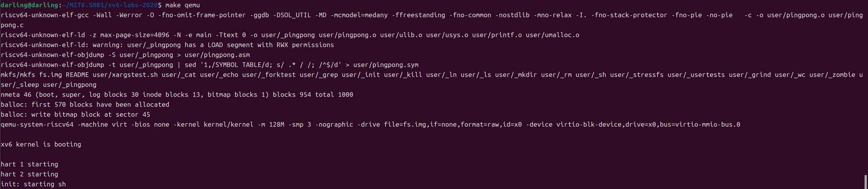Click the 'riscv64-unknown-elf-gcc' compiler command

[x=45, y=15]
